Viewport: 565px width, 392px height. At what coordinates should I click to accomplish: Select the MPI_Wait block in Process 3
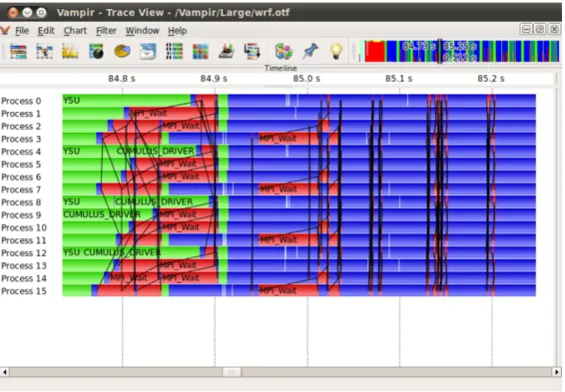288,139
